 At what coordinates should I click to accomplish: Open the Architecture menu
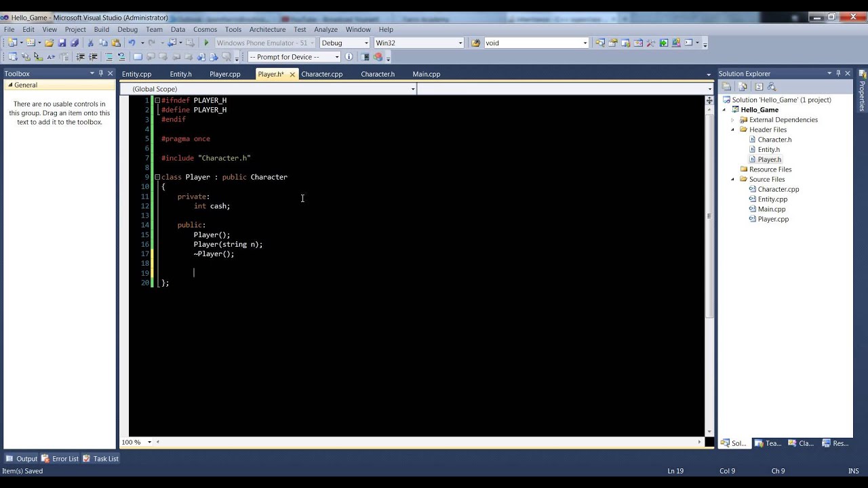pyautogui.click(x=267, y=29)
